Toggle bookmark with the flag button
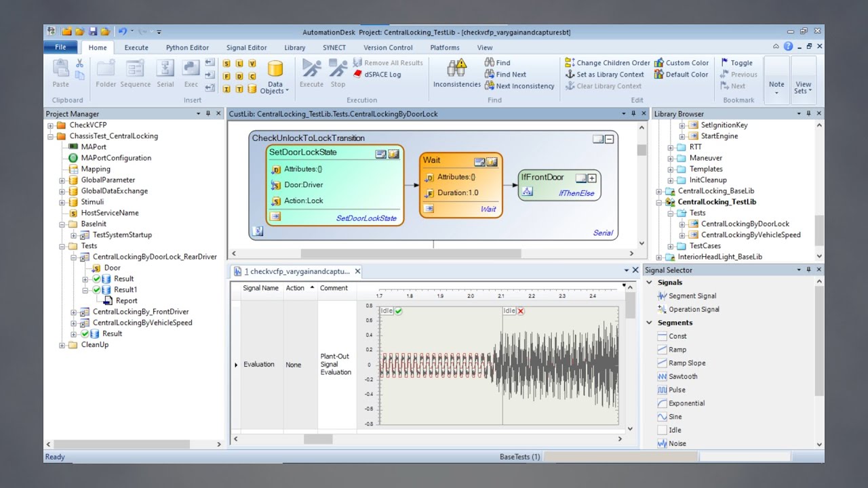 [x=736, y=63]
